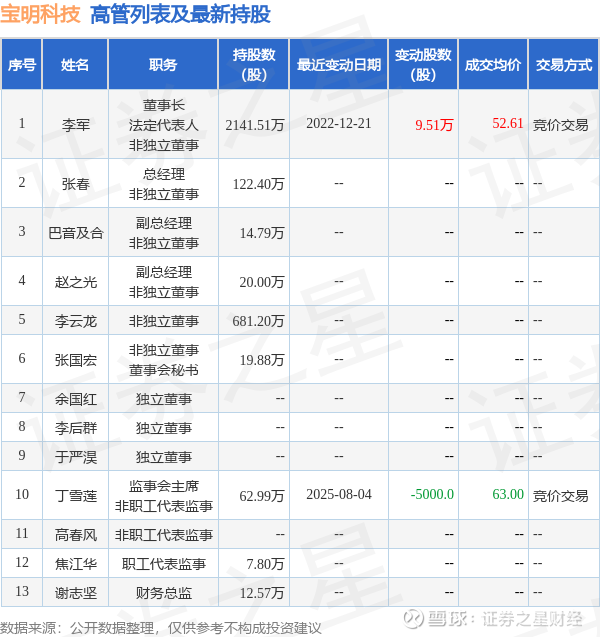Click the name 高春风
Screen dimensions: 600x637
coord(76,535)
